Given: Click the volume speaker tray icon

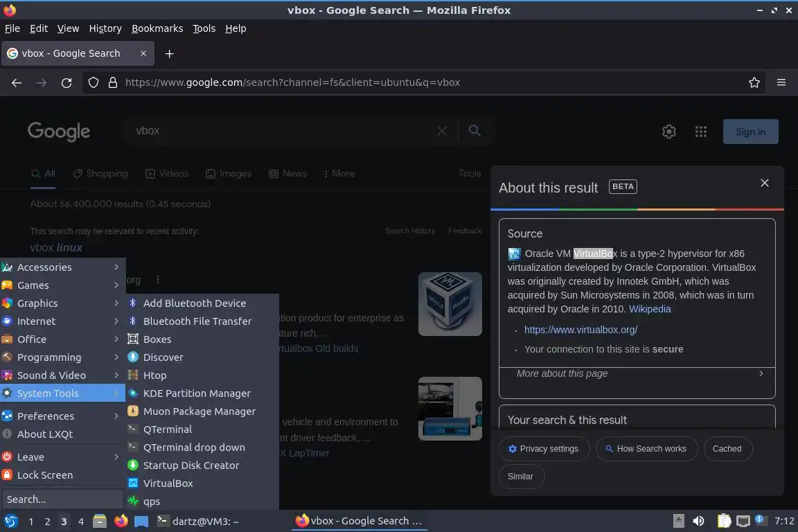Looking at the screenshot, I should [x=699, y=522].
